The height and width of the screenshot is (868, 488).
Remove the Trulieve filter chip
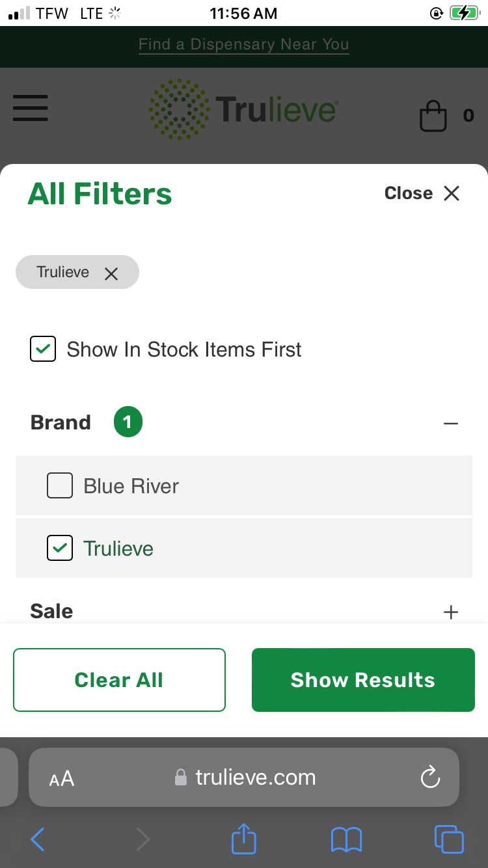[x=111, y=274]
